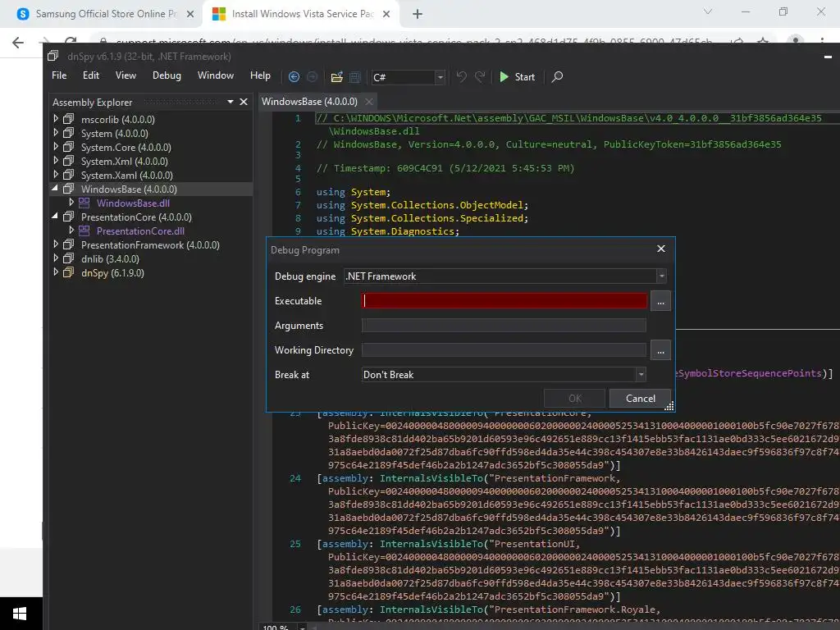Click the Save All toolbar icon
The height and width of the screenshot is (630, 840).
354,76
